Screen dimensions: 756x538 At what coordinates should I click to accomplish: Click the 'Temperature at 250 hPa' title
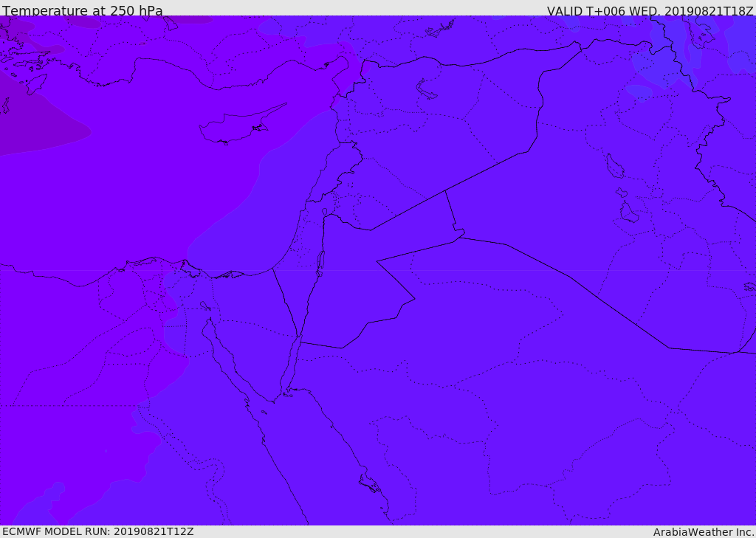point(83,10)
